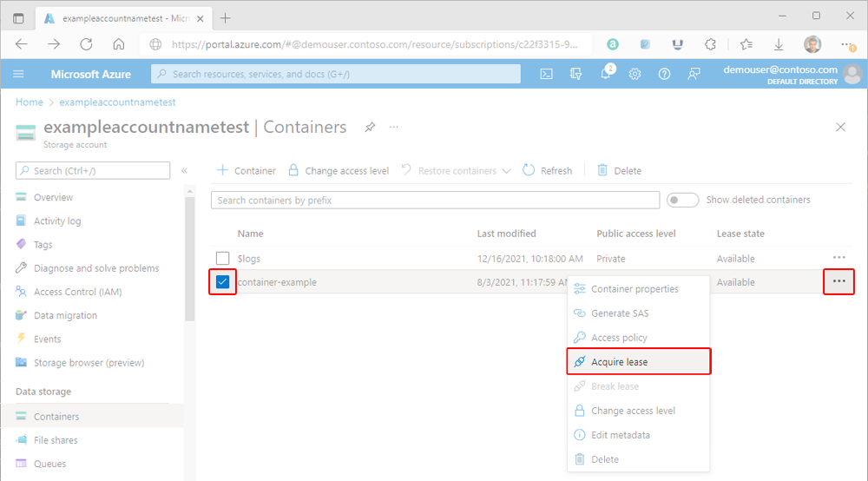Viewport: 868px width, 481px height.
Task: Choose Change access level in context menu
Action: 638,411
